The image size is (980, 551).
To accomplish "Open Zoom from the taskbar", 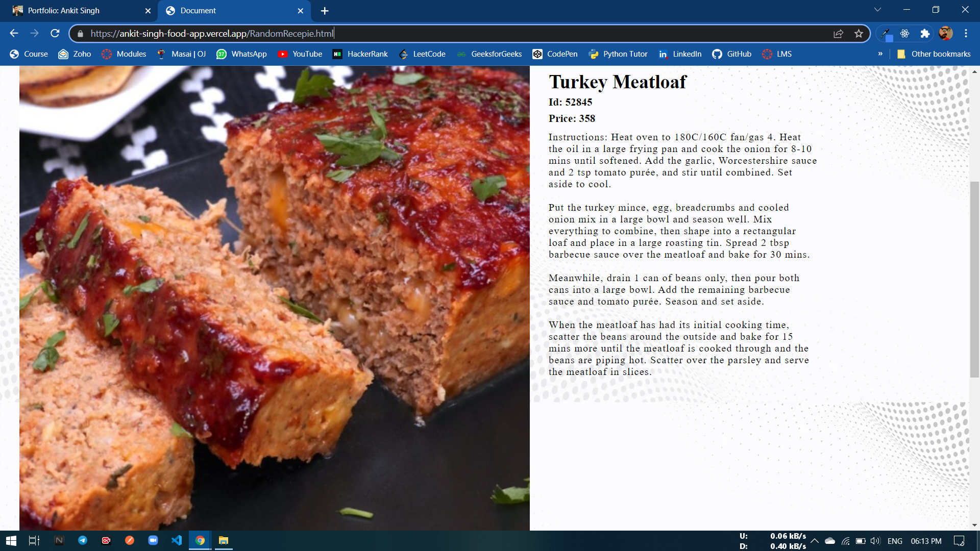I will click(x=153, y=540).
